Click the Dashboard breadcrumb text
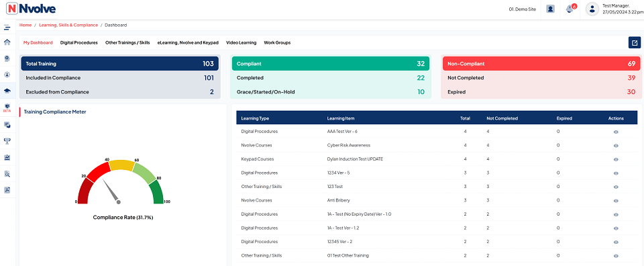The width and height of the screenshot is (644, 266). point(116,25)
